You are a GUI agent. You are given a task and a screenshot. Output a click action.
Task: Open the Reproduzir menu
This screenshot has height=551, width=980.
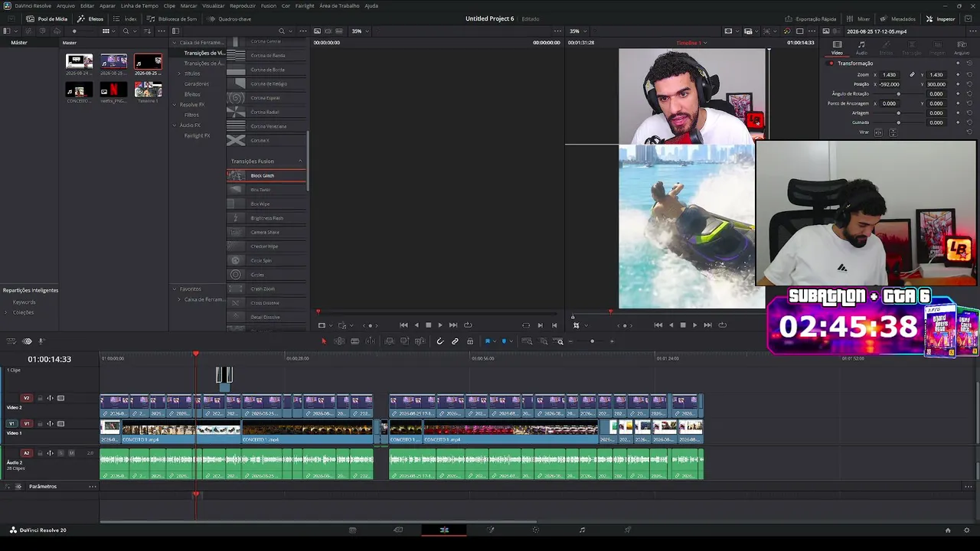[243, 5]
